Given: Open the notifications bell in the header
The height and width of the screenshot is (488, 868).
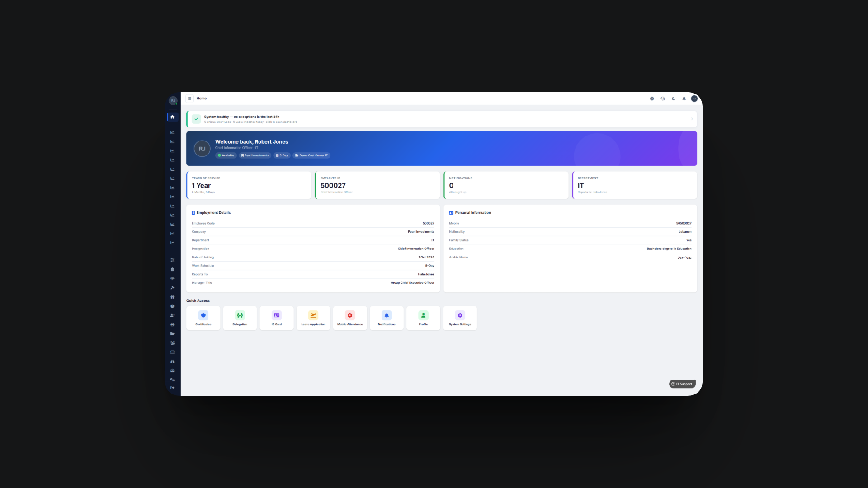Looking at the screenshot, I should (684, 99).
